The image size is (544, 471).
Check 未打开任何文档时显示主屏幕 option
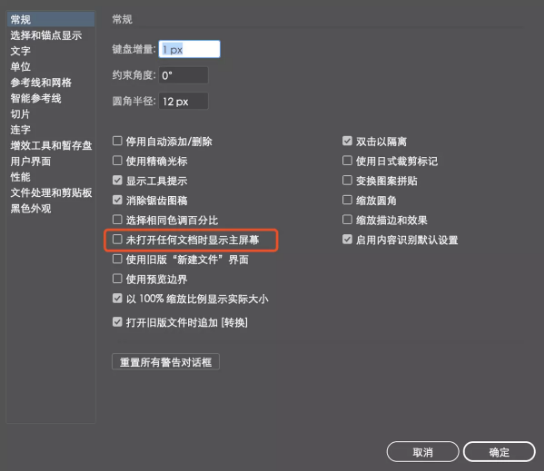pos(117,239)
